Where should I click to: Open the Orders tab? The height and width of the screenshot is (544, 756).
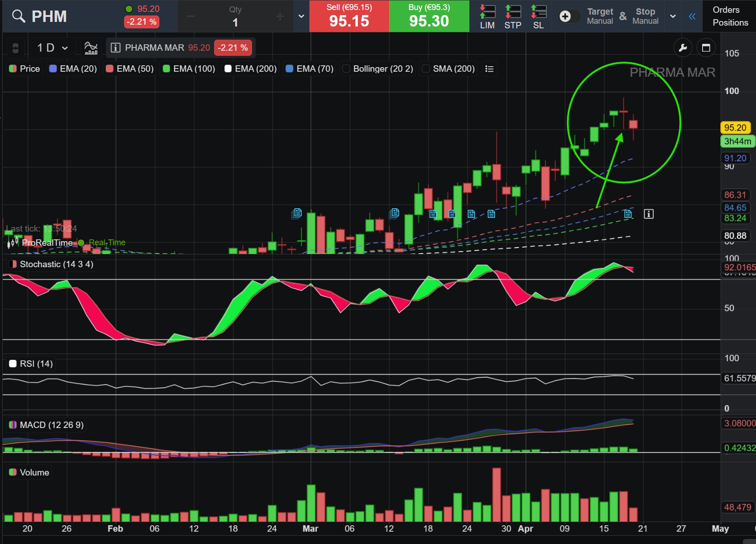(x=726, y=10)
